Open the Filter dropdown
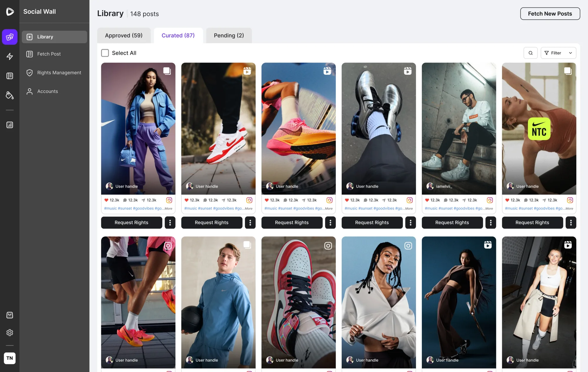The width and height of the screenshot is (588, 372). [558, 53]
